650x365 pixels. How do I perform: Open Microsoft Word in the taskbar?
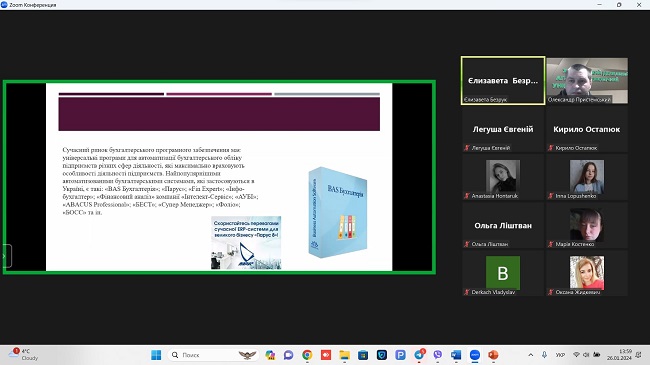456,355
